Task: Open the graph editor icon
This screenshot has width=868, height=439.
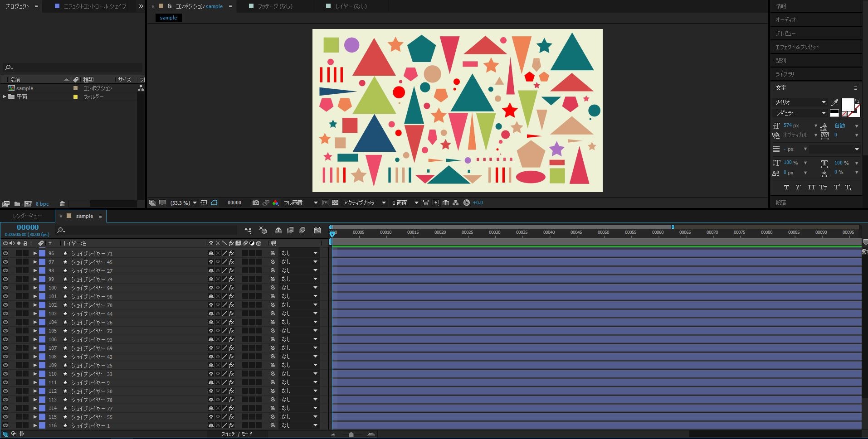Action: [317, 230]
